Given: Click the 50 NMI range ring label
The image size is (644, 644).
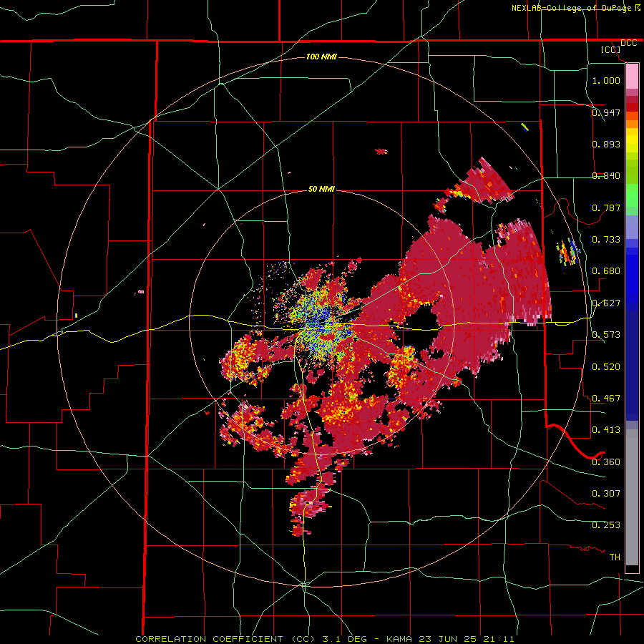Looking at the screenshot, I should pyautogui.click(x=321, y=189).
